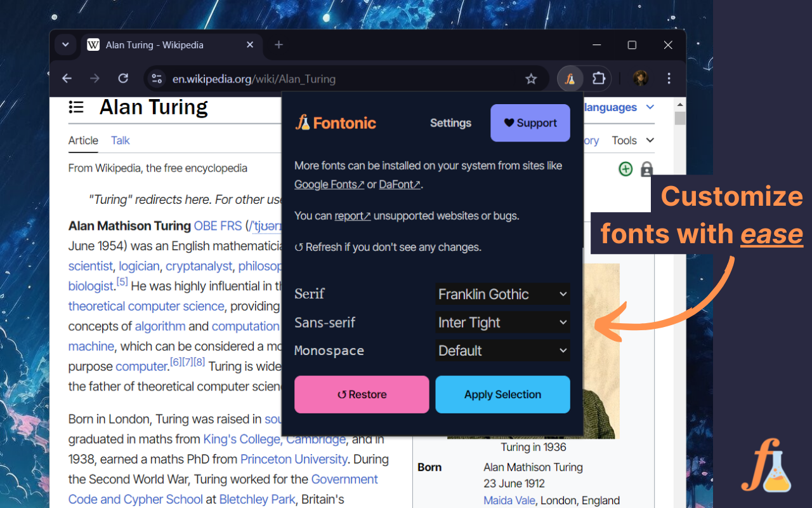Follow the theoretical computer science link
Viewport: 812px width, 508px height.
pos(147,306)
